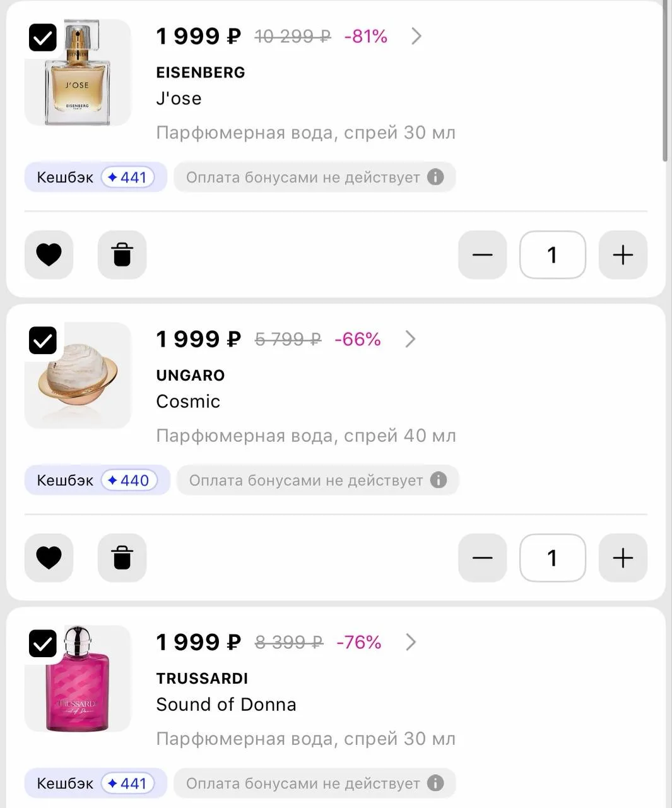Screen dimensions: 672x808
Task: Add Eisenberg J'ose to favorites with heart icon
Action: [49, 255]
